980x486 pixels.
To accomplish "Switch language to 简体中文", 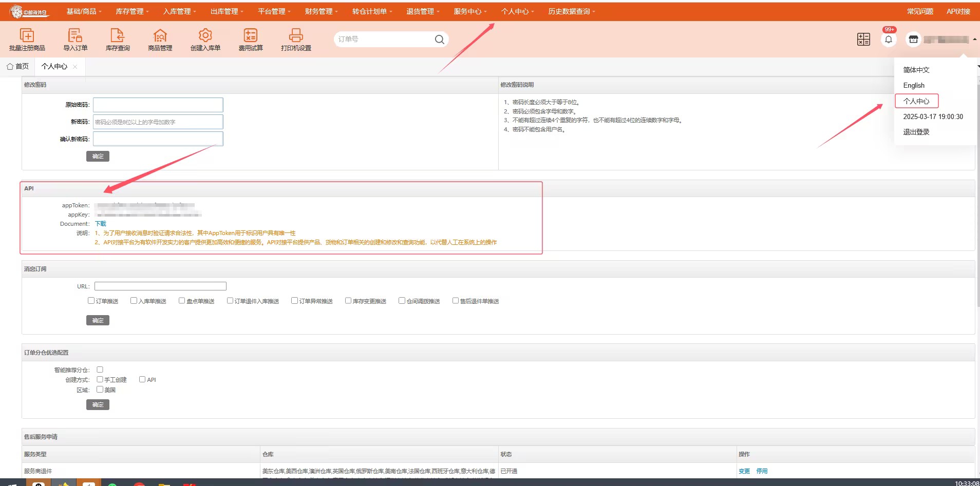I will point(916,70).
